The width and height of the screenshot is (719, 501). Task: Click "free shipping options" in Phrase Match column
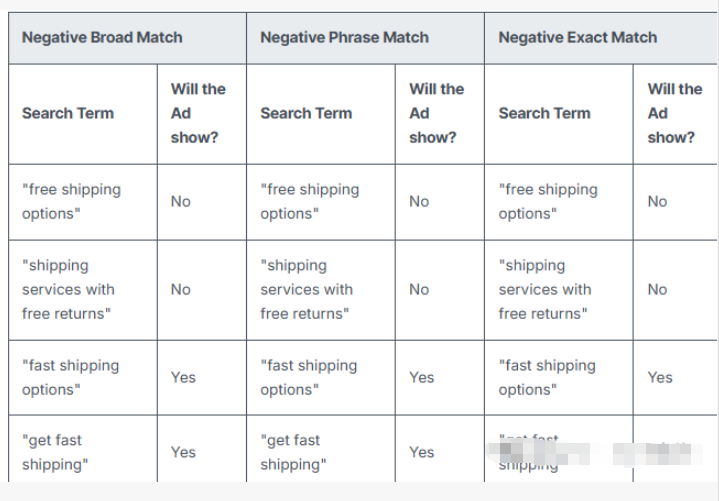tap(310, 202)
